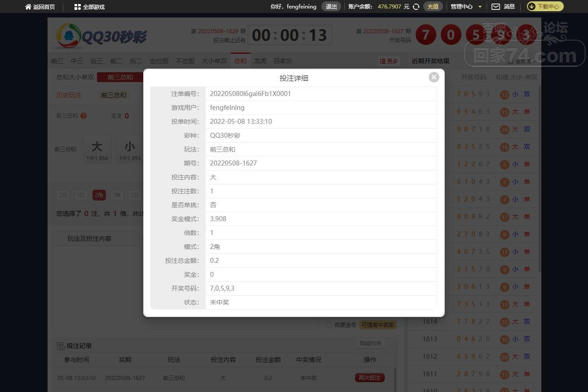Click the home icon beside 返回首页
Screen dimensions: 588x392
click(x=28, y=7)
